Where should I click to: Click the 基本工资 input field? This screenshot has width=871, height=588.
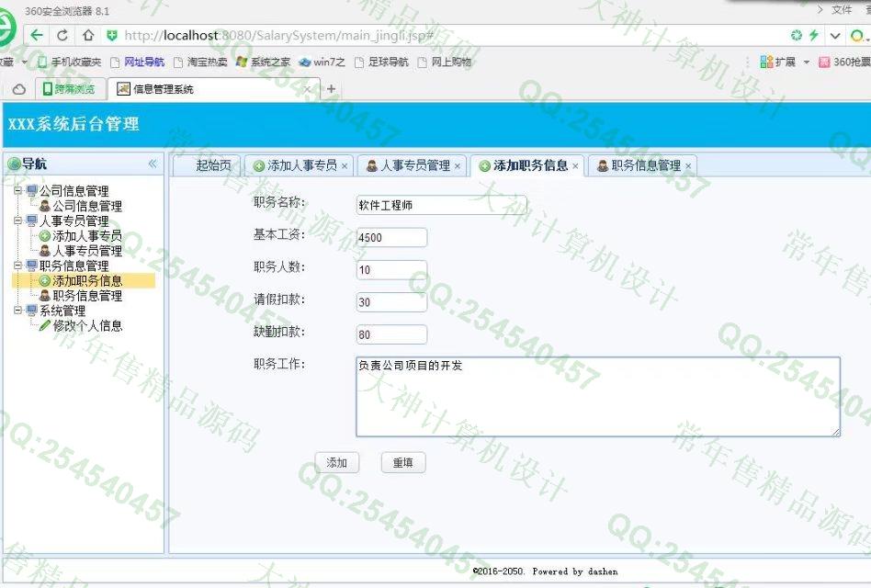coord(391,238)
